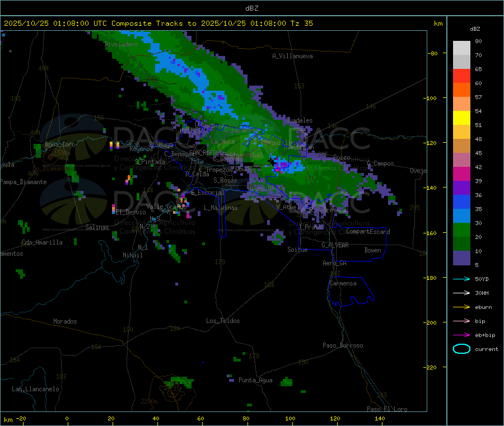Click the 'Guadales' map label
Image resolution: width=504 pixels, height=426 pixels.
299,120
